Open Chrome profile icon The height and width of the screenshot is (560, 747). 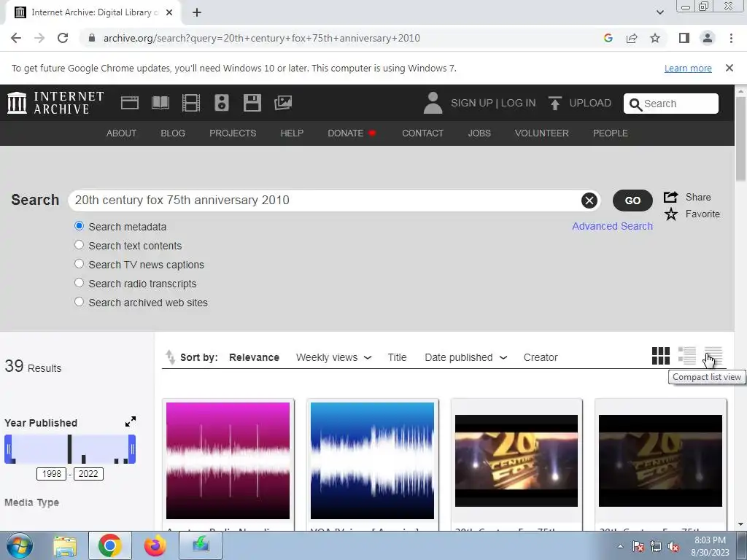pyautogui.click(x=708, y=38)
